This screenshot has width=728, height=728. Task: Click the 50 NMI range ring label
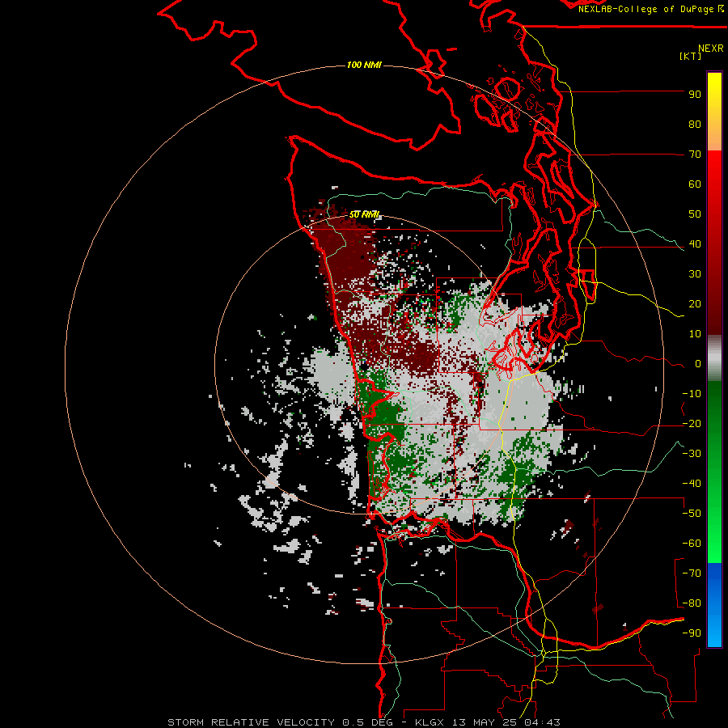coord(364,214)
